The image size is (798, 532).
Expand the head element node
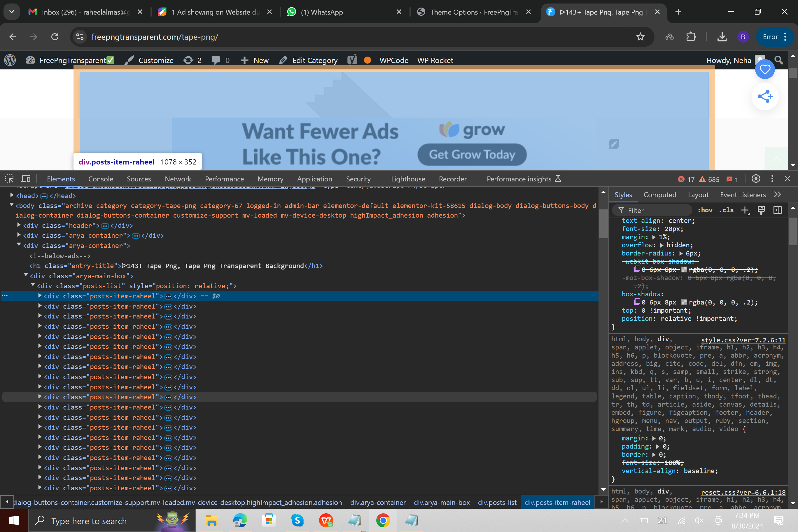[12, 195]
